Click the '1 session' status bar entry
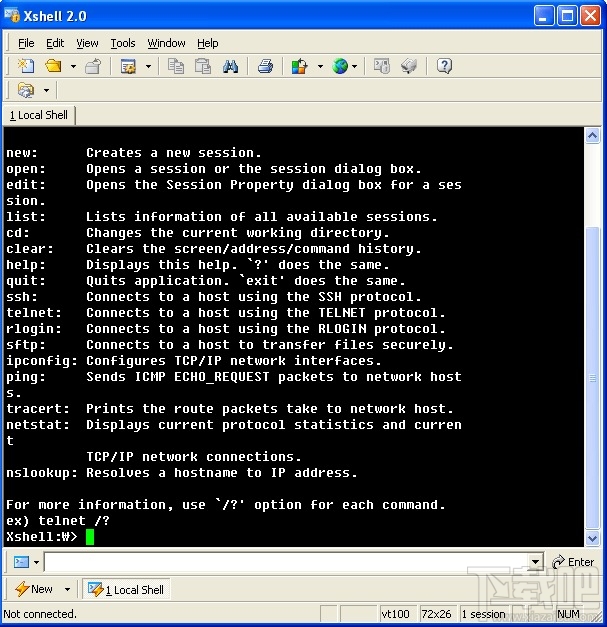The image size is (607, 627). coord(483,614)
